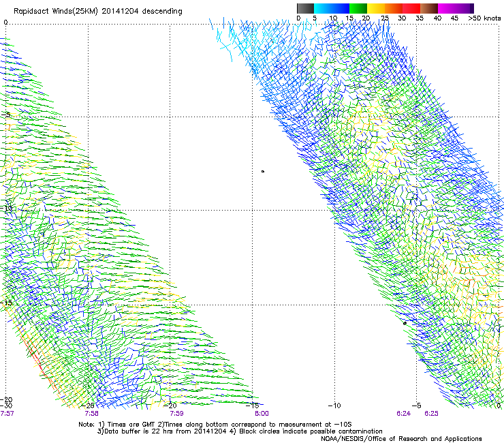Click the ">50 knots" legend label
Image resolution: width=504 pixels, height=443 pixels.
484,18
